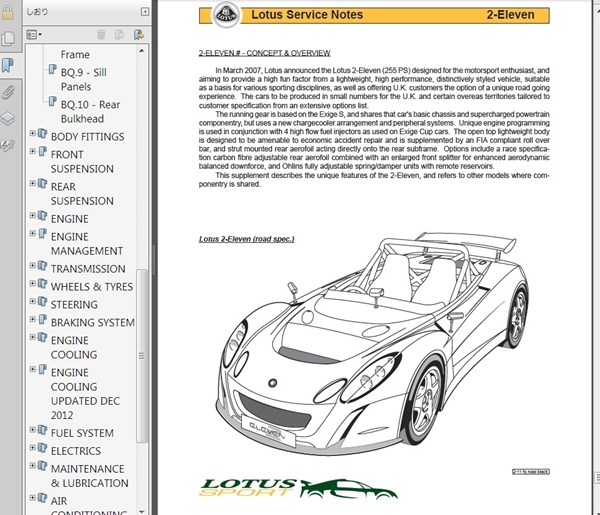Image resolution: width=600 pixels, height=515 pixels.
Task: Click the TRANSMISSION bookmark page icon
Action: pos(42,266)
